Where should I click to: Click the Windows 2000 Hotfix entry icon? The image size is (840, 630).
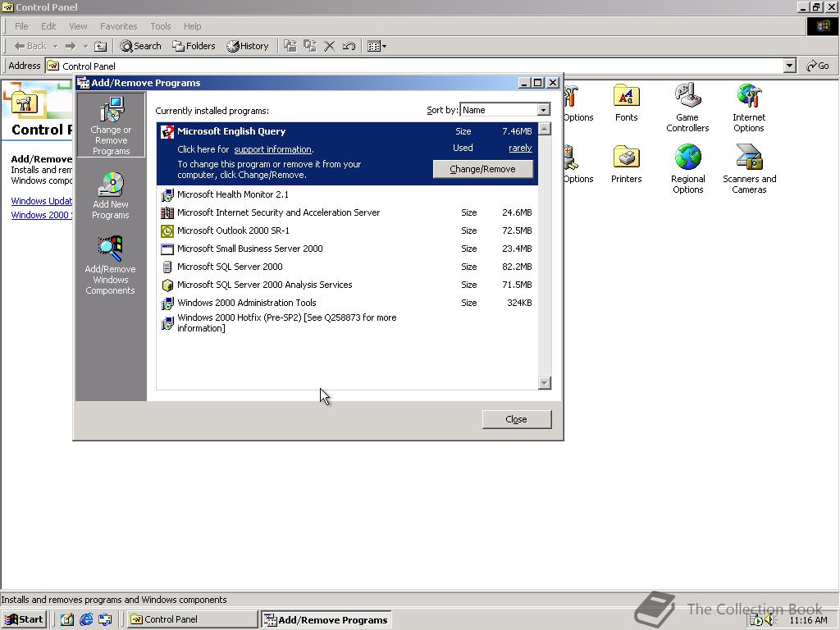click(167, 323)
